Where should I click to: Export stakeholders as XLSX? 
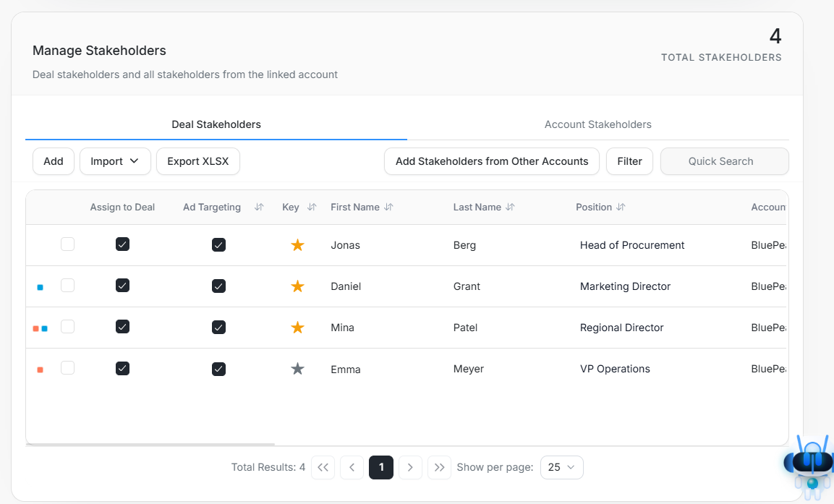198,161
